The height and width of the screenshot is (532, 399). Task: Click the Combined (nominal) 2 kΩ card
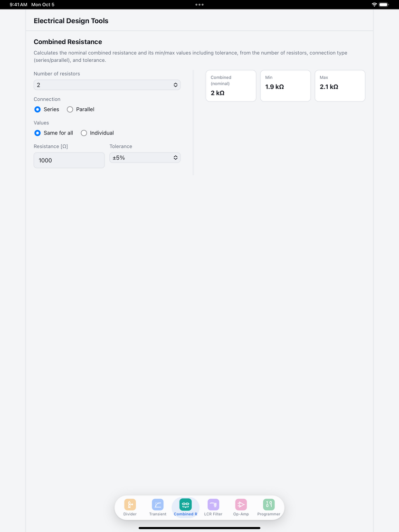[x=231, y=86]
